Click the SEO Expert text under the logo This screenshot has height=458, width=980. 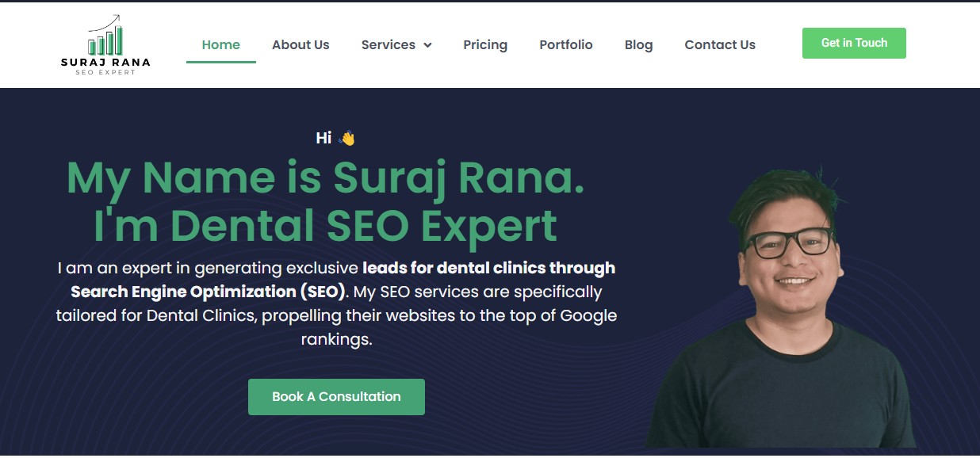click(105, 71)
